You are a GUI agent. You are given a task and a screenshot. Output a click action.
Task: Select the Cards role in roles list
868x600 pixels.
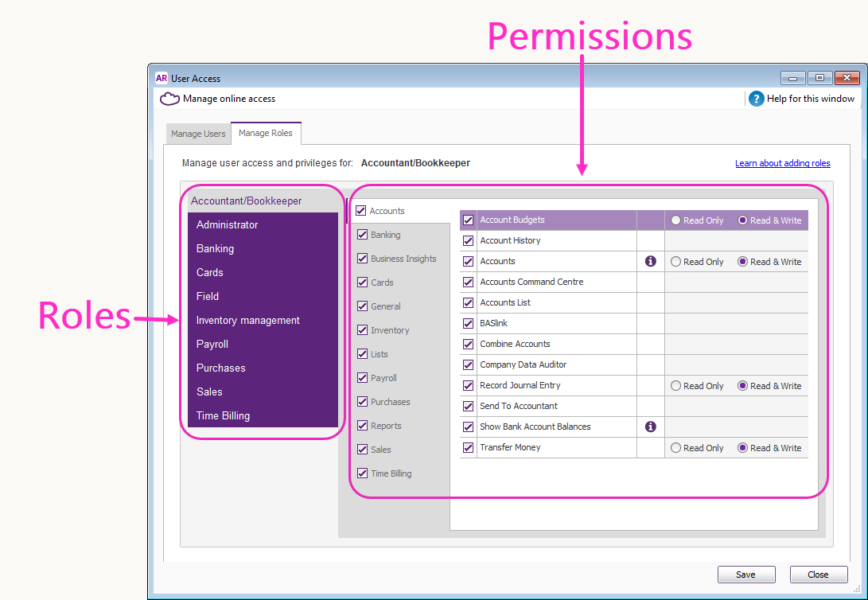tap(263, 272)
